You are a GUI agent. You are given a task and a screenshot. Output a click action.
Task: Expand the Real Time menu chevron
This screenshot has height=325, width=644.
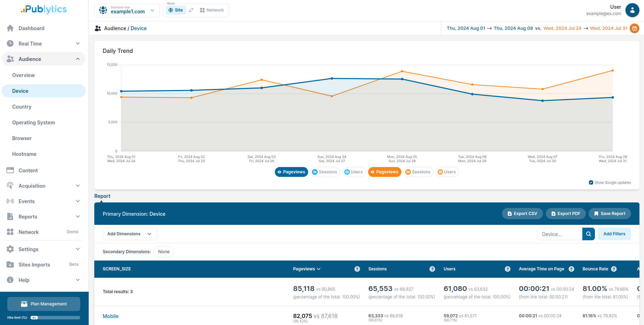click(x=78, y=43)
